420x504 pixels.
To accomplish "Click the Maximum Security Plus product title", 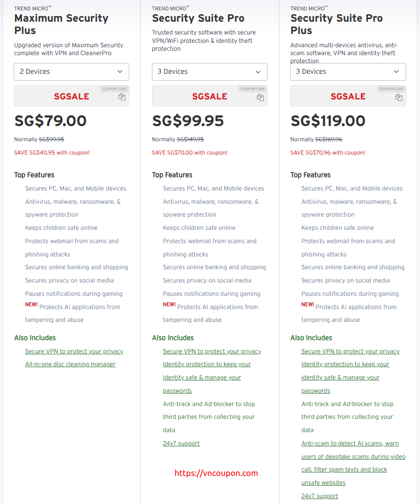I will click(61, 24).
